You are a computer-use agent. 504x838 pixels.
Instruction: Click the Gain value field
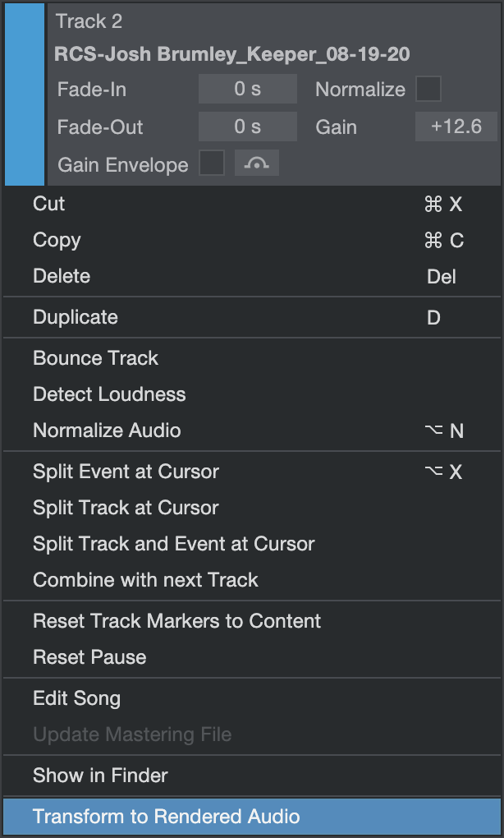tap(456, 127)
